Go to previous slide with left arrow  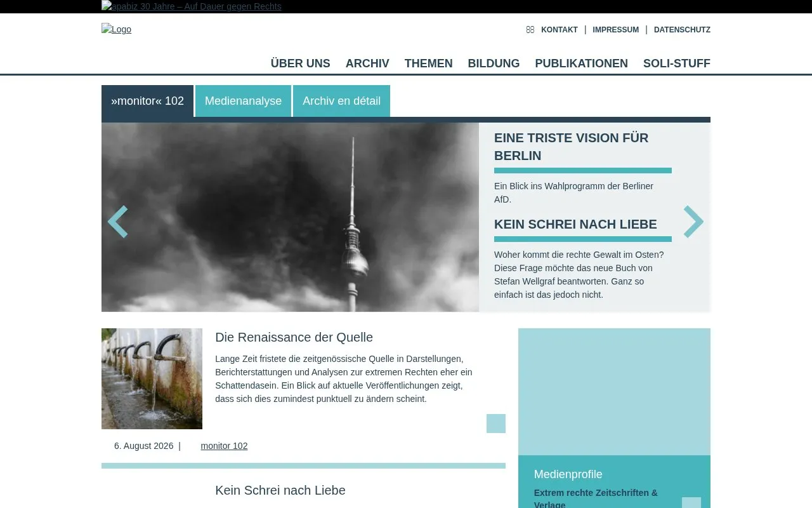coord(118,222)
